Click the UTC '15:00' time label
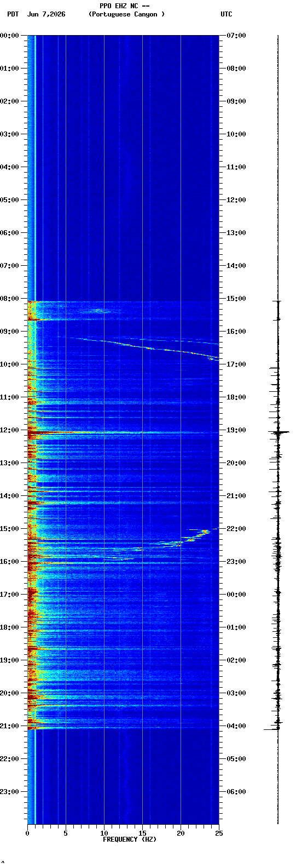The width and height of the screenshot is (302, 868). click(x=236, y=299)
